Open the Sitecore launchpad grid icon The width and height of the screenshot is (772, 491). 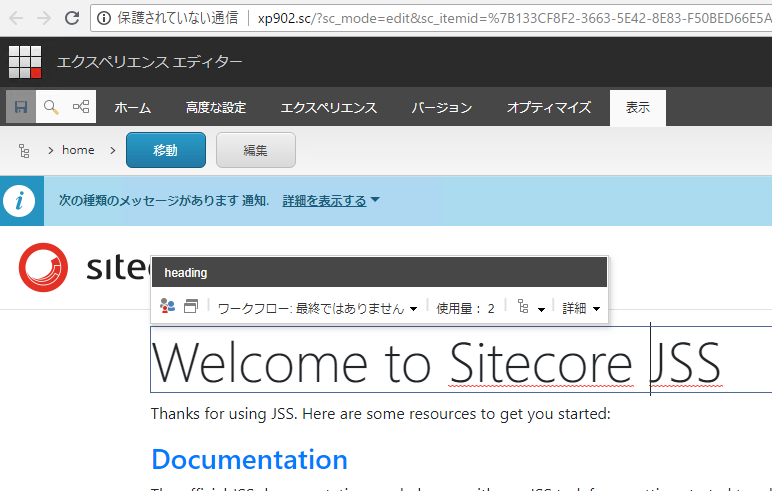[25, 62]
